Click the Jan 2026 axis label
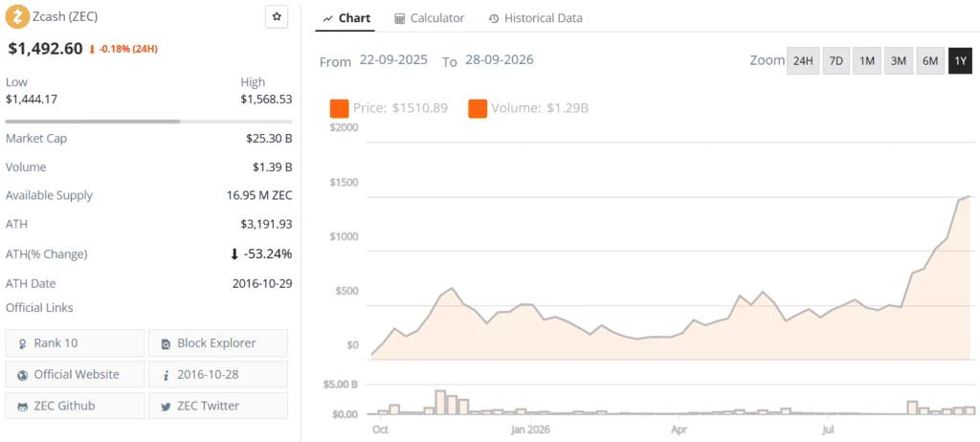 tap(532, 431)
